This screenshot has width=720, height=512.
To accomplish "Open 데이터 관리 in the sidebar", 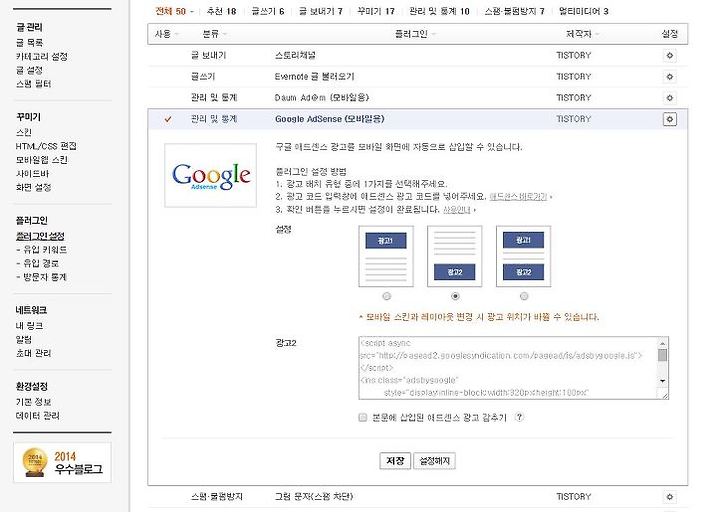I will click(38, 416).
